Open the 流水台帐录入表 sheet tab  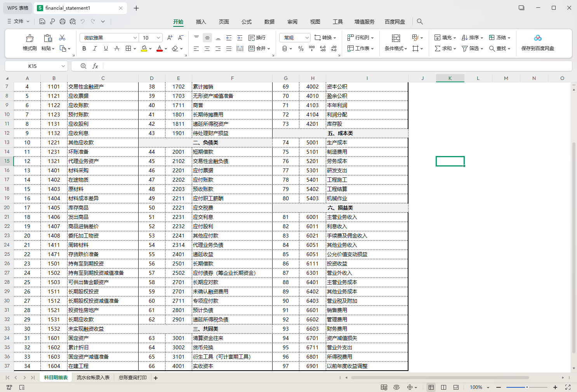pyautogui.click(x=93, y=378)
